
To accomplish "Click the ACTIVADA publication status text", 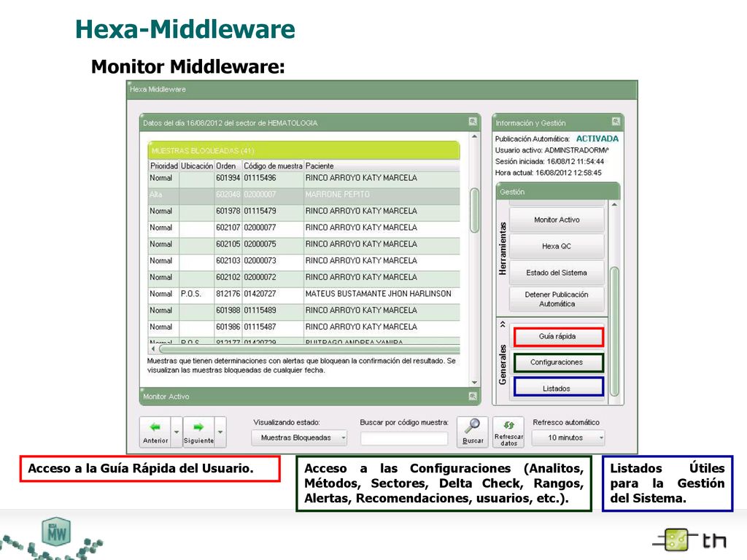I will click(597, 139).
